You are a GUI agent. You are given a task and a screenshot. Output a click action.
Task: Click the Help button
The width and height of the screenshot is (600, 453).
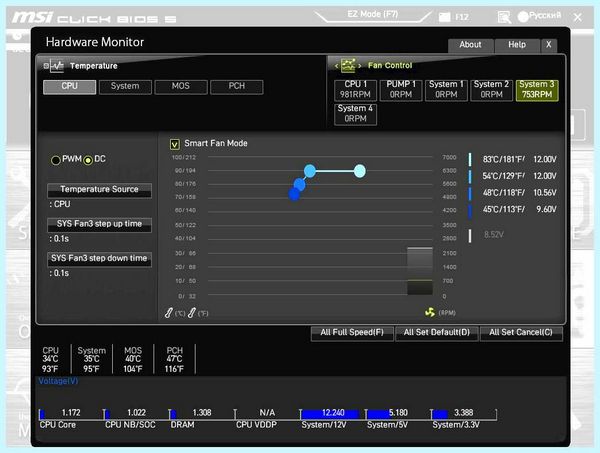(517, 45)
